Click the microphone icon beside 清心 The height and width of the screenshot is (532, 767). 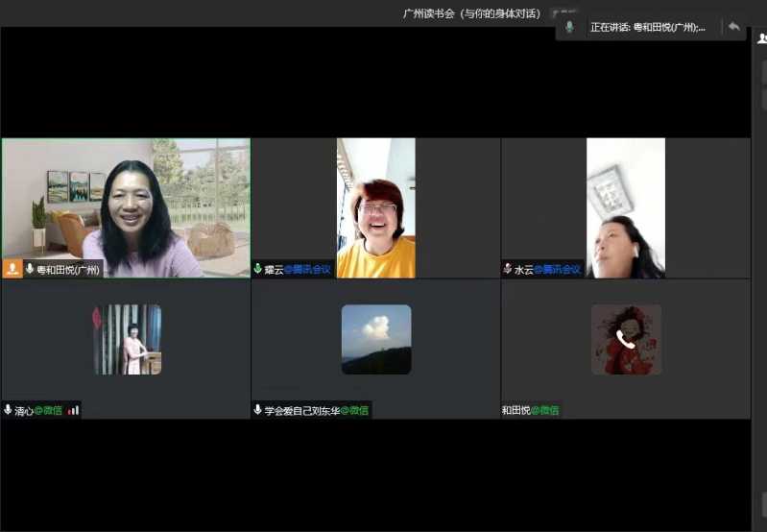coord(8,410)
